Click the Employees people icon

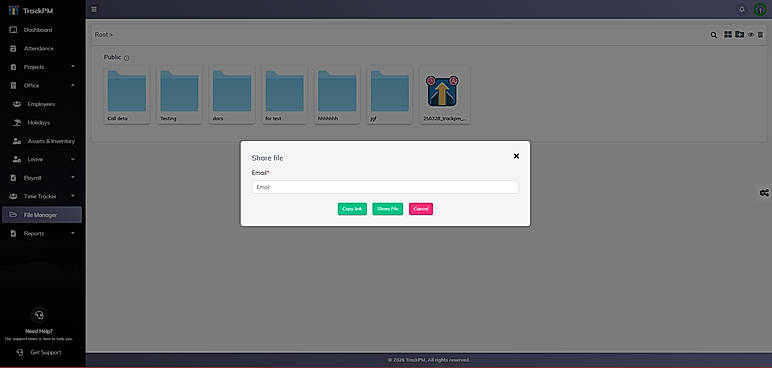[17, 104]
